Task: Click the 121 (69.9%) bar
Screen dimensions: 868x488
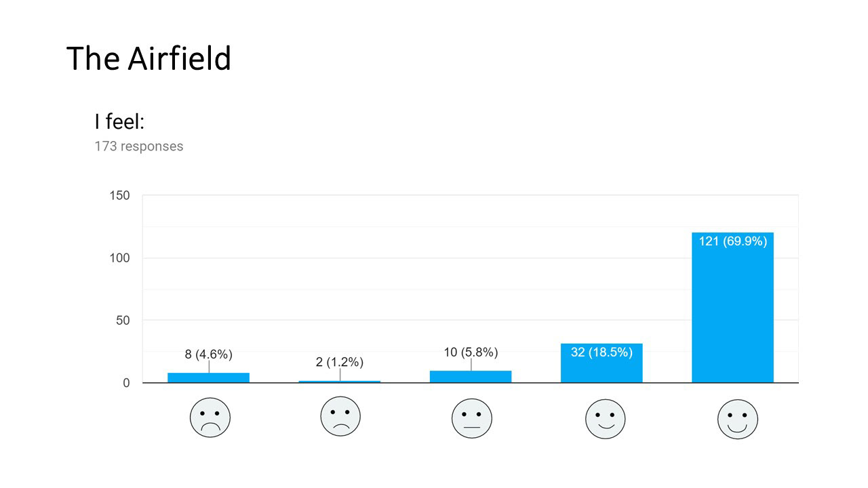Action: [x=732, y=308]
